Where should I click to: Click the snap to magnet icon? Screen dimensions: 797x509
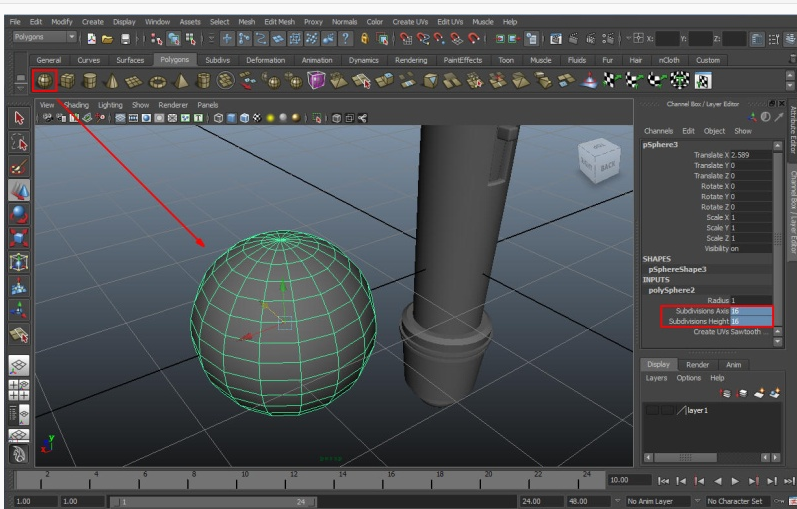point(473,39)
